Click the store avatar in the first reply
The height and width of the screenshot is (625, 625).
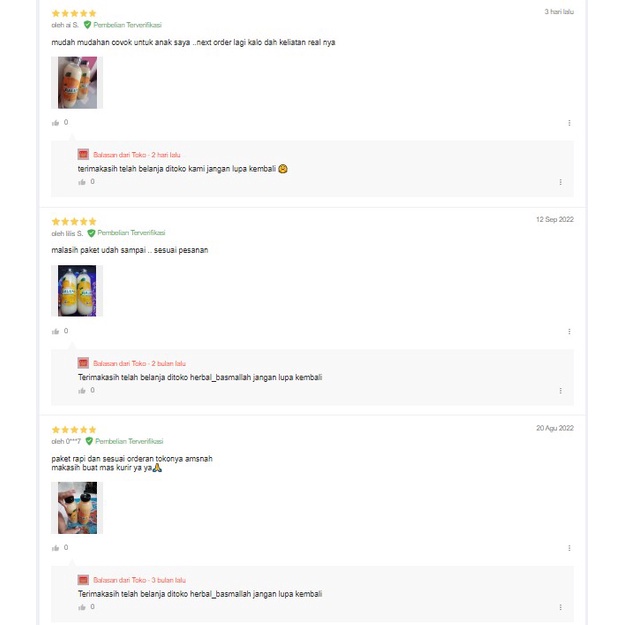(83, 154)
